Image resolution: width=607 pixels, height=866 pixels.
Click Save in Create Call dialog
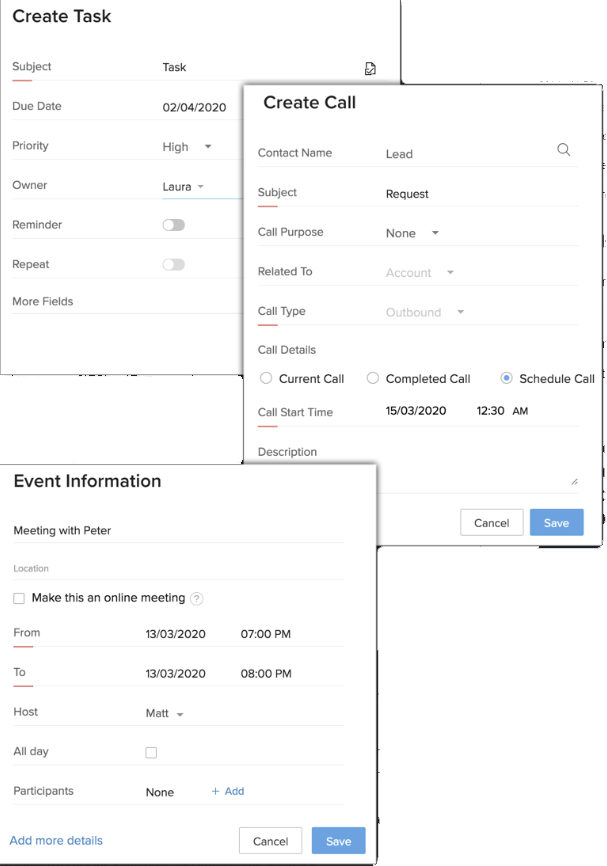click(x=556, y=523)
